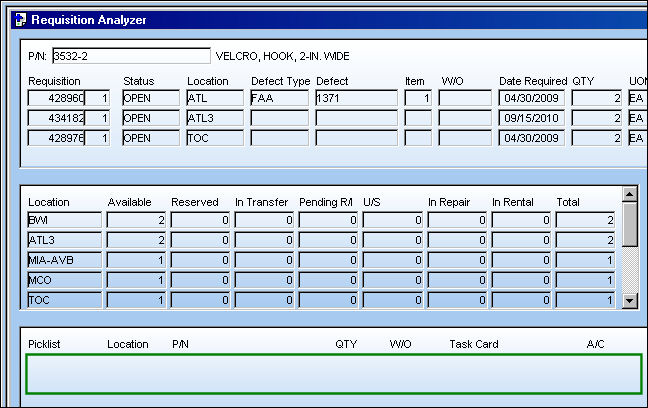The height and width of the screenshot is (408, 648).
Task: Click the defect field showing 1371
Action: [x=356, y=98]
